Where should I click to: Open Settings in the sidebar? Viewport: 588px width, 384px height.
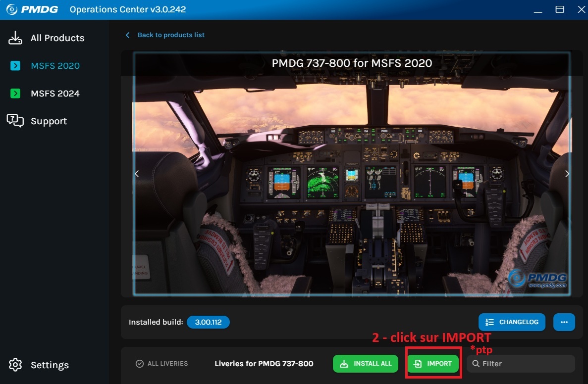click(39, 365)
